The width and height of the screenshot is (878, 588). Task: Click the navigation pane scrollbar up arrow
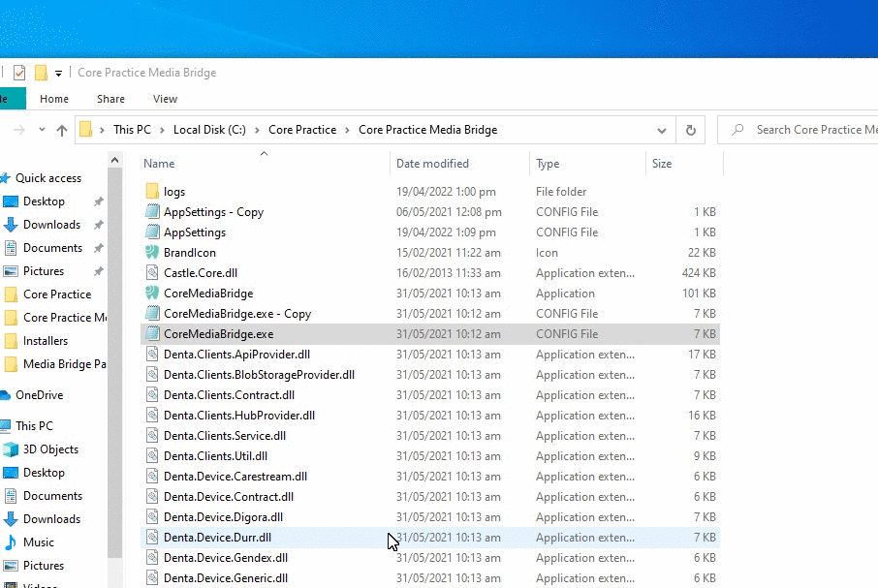[x=114, y=161]
